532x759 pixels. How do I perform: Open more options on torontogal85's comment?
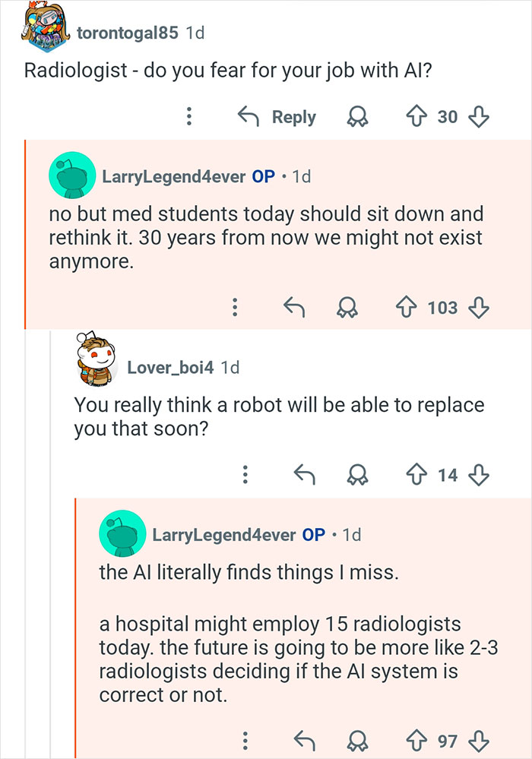188,117
